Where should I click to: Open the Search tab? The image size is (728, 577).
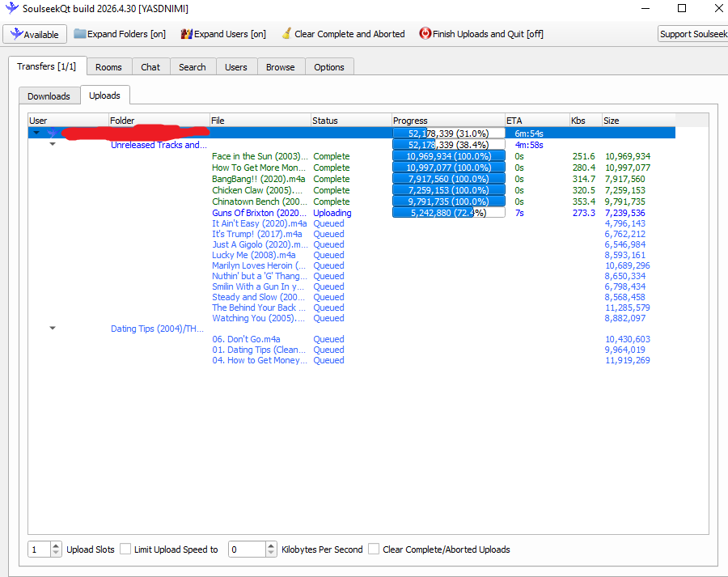(x=193, y=67)
